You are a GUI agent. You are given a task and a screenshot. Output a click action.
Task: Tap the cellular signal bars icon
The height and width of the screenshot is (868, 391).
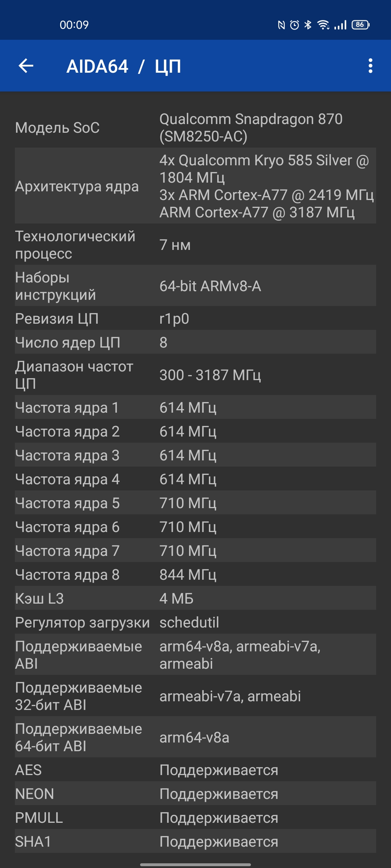click(340, 25)
